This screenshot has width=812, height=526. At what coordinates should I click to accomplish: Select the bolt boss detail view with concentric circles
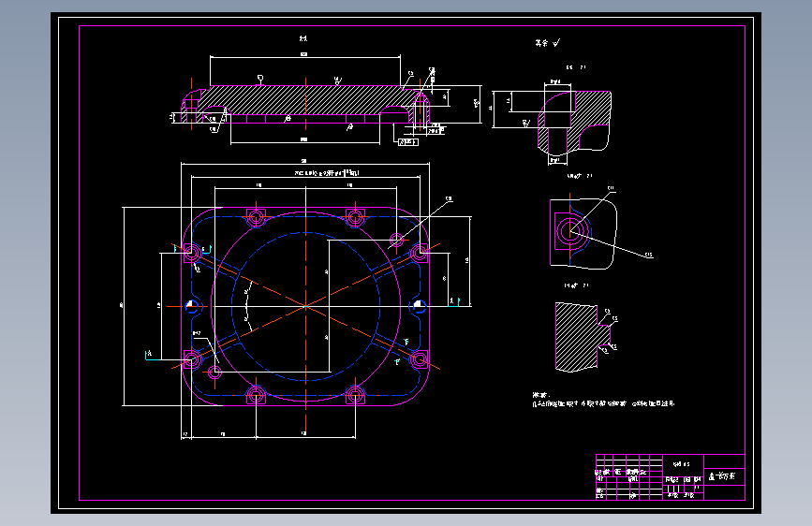(x=583, y=234)
